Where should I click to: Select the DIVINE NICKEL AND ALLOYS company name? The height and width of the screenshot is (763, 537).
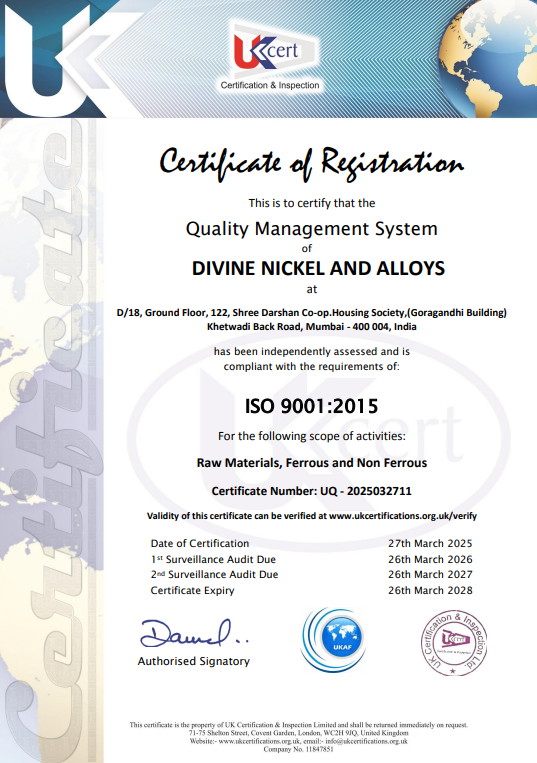point(318,269)
